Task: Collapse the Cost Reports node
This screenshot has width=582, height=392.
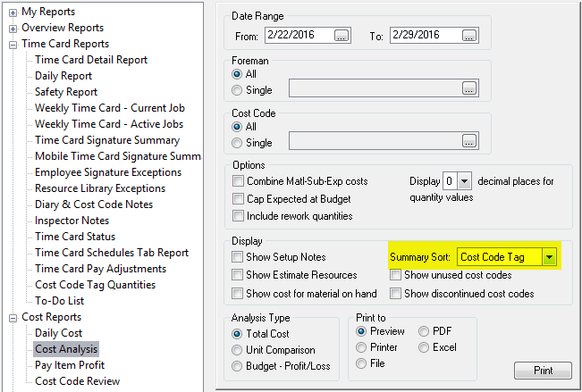Action: click(13, 318)
